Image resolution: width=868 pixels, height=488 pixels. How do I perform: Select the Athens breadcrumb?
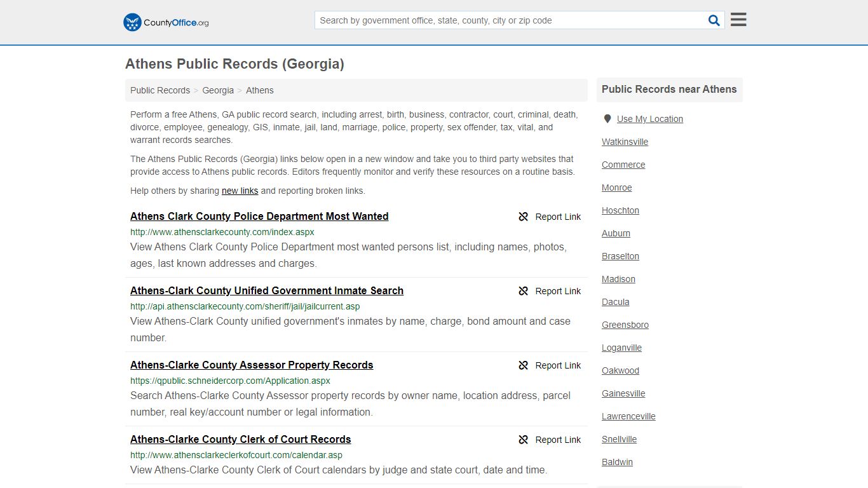(260, 90)
